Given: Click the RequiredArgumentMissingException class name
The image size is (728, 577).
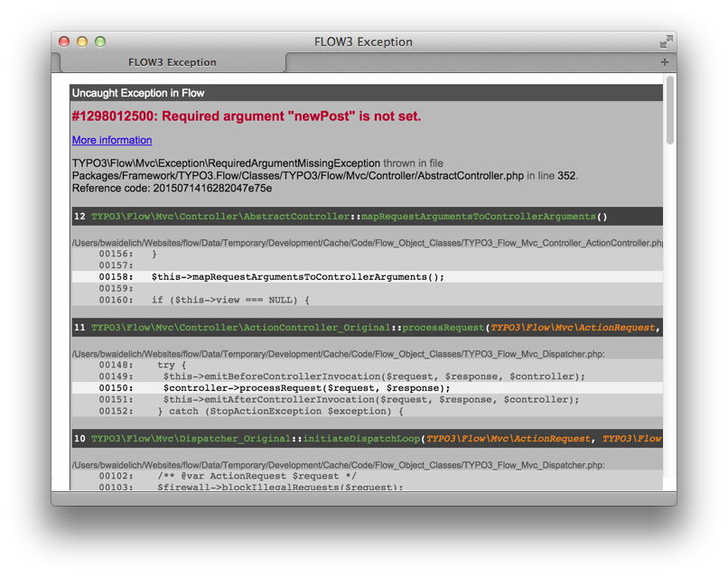Looking at the screenshot, I should tap(226, 163).
